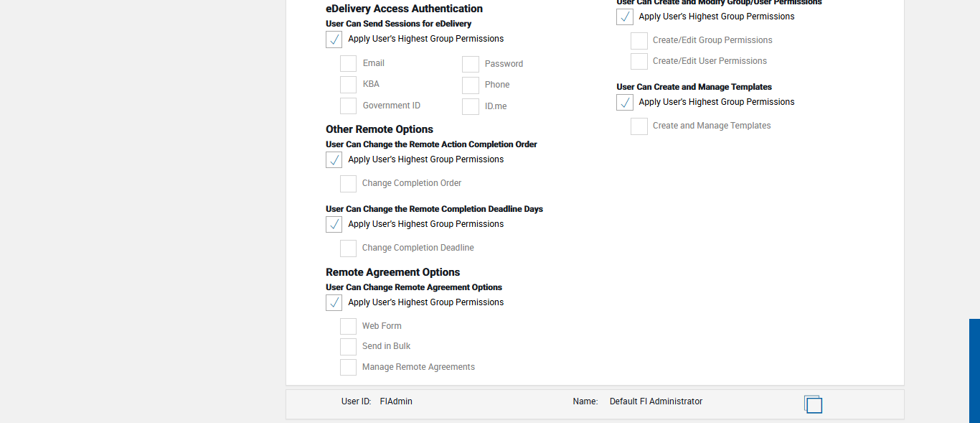This screenshot has width=980, height=423.
Task: Check the KBA authentication option
Action: pyautogui.click(x=349, y=85)
